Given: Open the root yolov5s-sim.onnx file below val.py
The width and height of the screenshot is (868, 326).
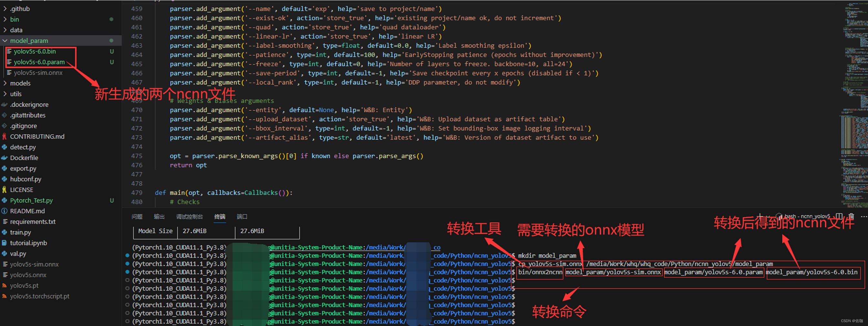Looking at the screenshot, I should (x=34, y=264).
